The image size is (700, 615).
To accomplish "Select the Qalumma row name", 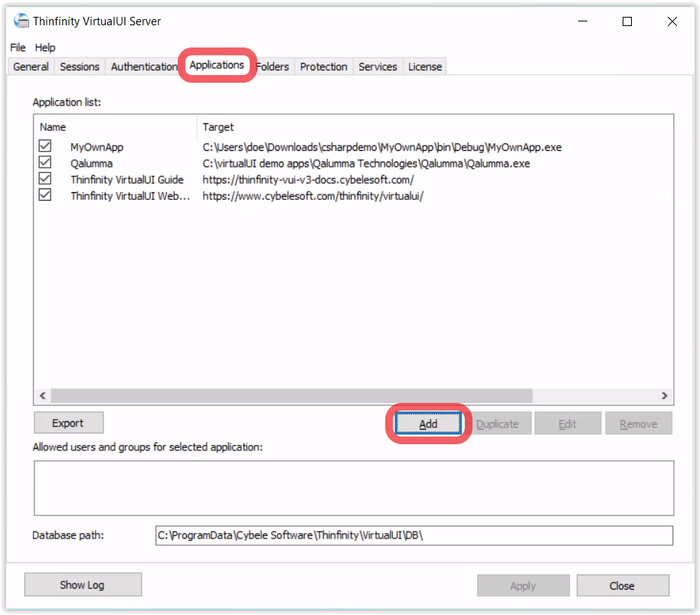I will click(x=91, y=163).
